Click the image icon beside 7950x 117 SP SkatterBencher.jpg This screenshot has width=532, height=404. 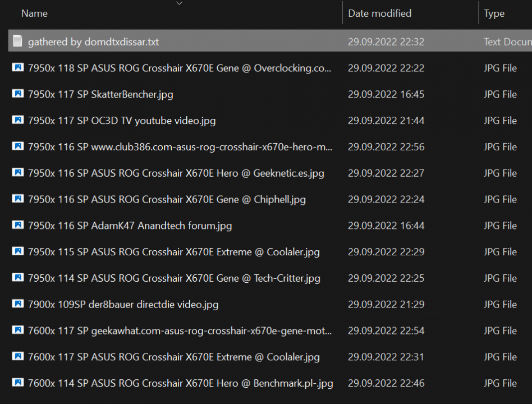pos(17,93)
